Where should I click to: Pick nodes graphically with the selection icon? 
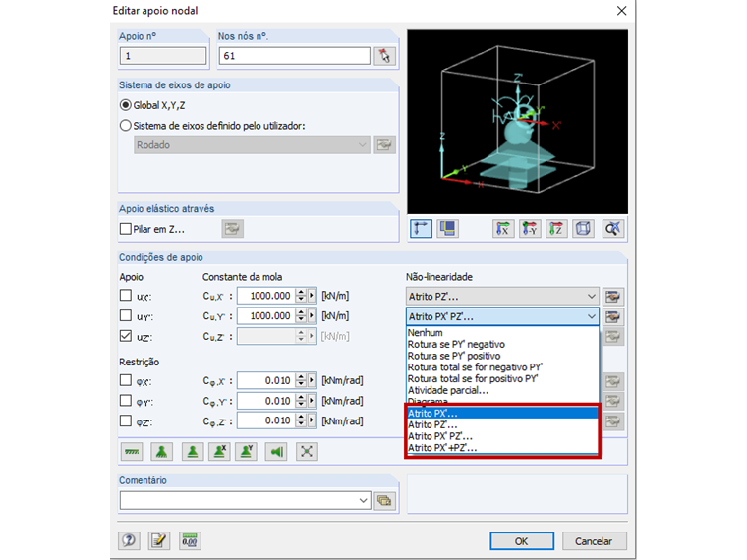click(x=385, y=56)
